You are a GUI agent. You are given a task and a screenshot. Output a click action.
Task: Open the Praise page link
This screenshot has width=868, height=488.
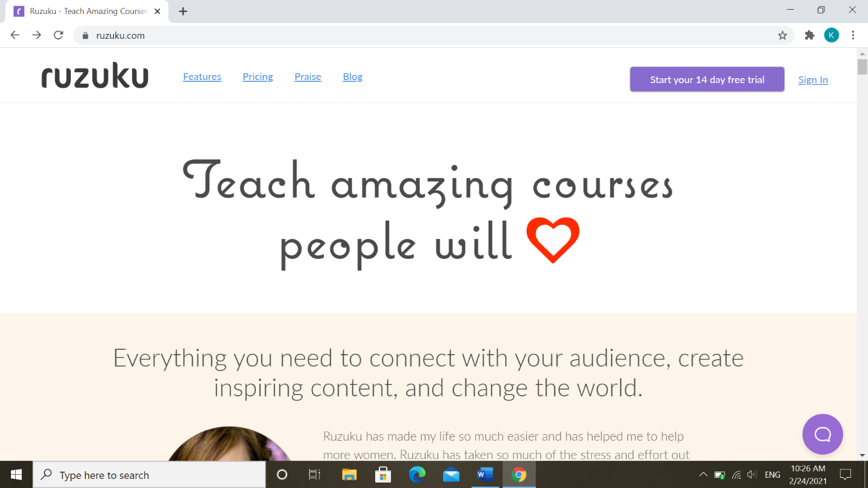[x=308, y=77]
